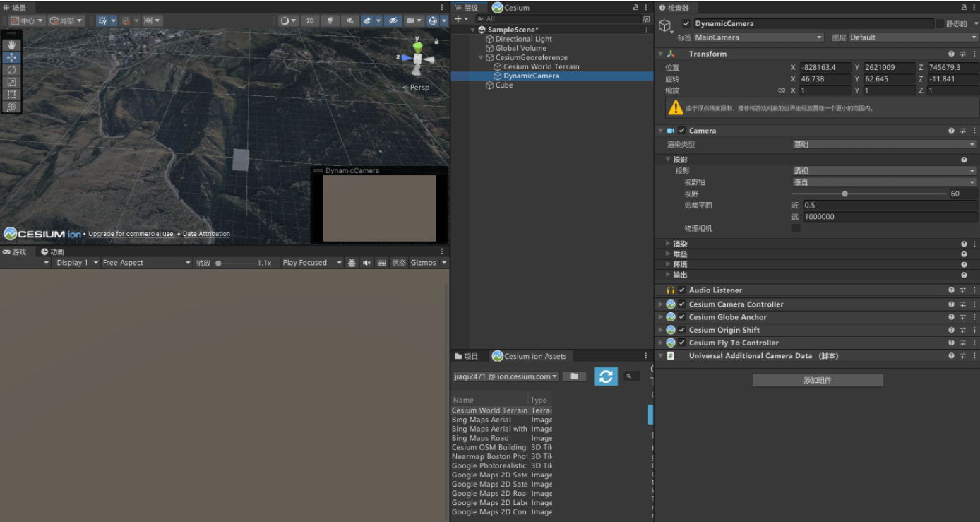Select the Rect transform tool

pyautogui.click(x=12, y=94)
